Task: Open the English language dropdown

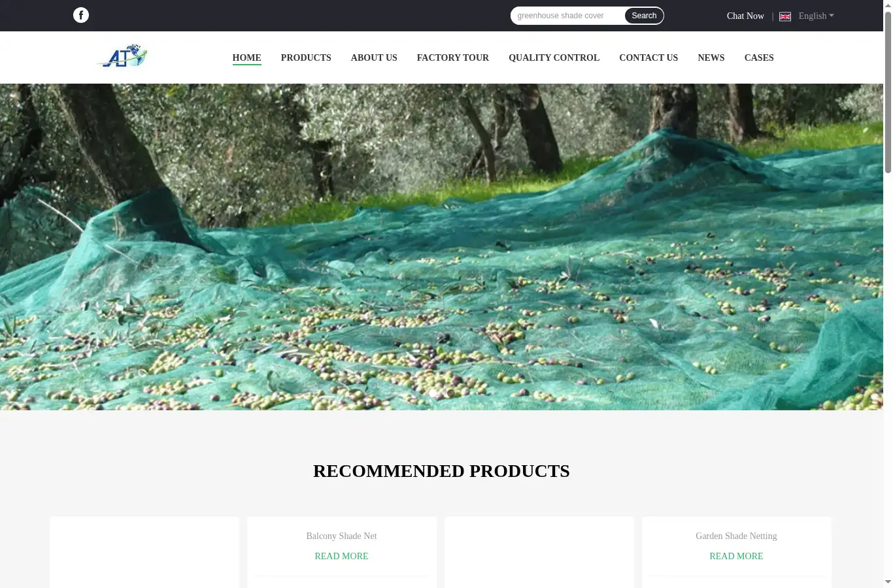Action: click(816, 16)
